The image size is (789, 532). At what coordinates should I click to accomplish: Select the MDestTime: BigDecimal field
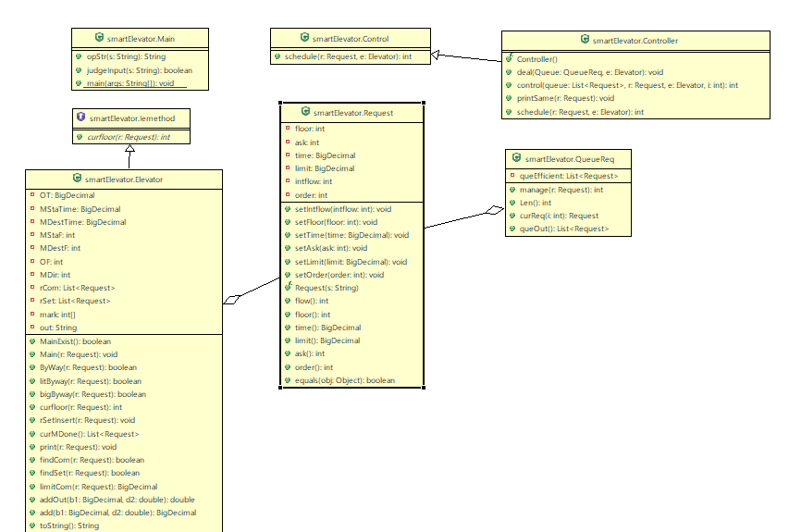83,222
